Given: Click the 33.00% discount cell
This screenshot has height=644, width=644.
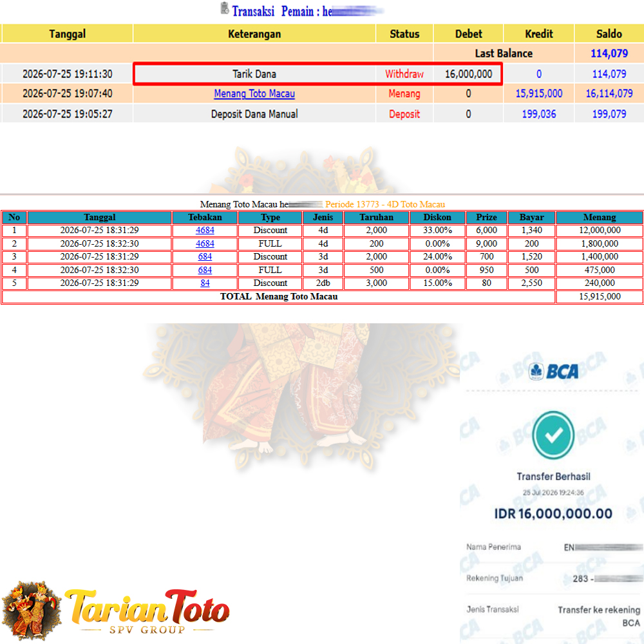Looking at the screenshot, I should 437,231.
